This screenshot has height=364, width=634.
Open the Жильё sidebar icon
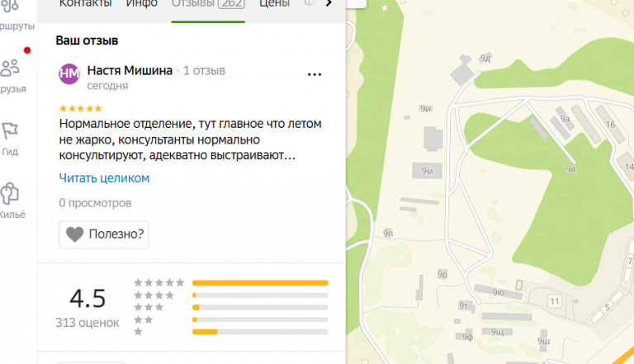pos(10,194)
